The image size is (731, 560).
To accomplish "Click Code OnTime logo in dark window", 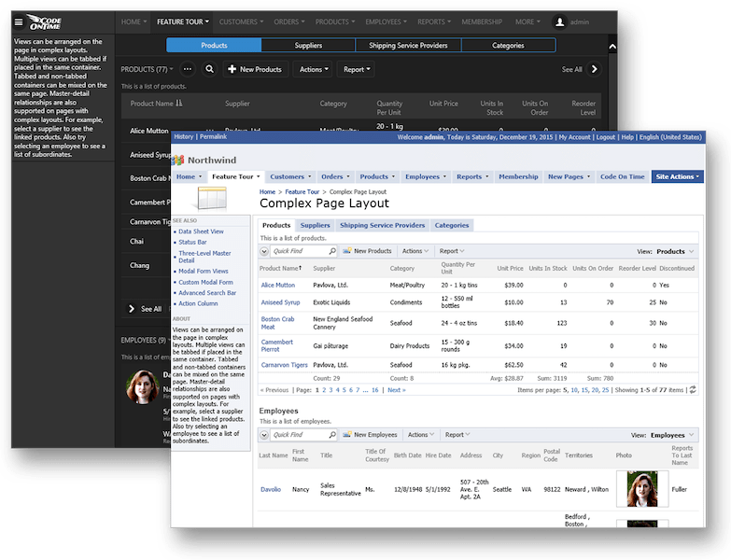I will point(44,21).
